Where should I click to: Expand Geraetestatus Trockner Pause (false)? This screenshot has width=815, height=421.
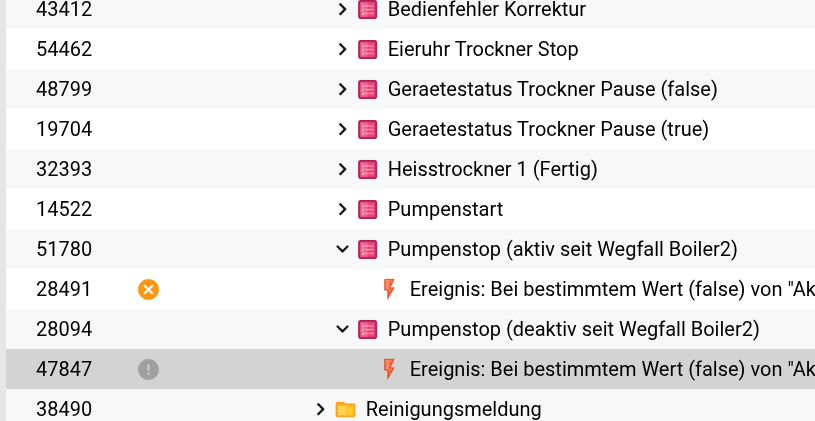point(342,89)
